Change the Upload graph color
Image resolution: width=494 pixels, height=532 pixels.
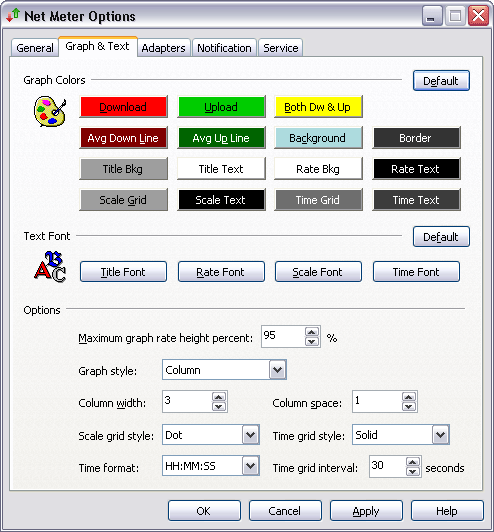[x=221, y=107]
